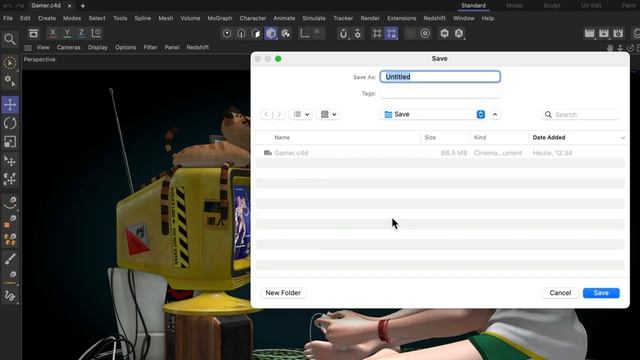Select the Move tool in left toolbar

[x=10, y=104]
